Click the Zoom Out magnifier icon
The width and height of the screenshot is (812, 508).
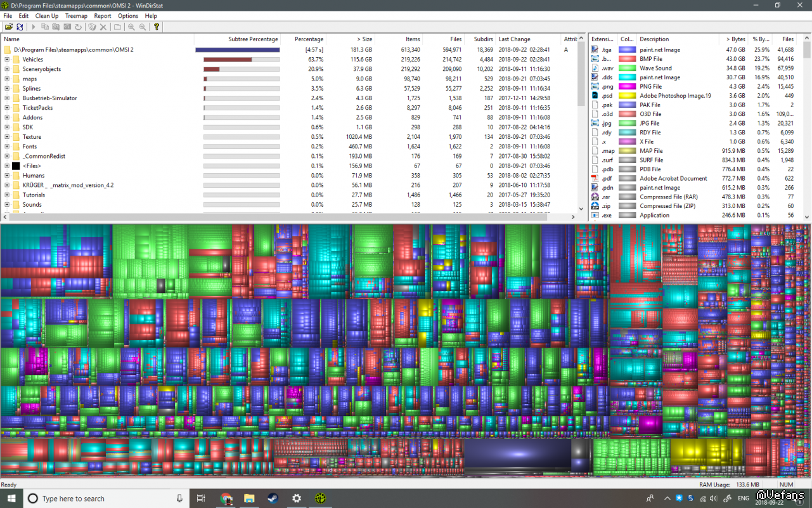coord(143,27)
